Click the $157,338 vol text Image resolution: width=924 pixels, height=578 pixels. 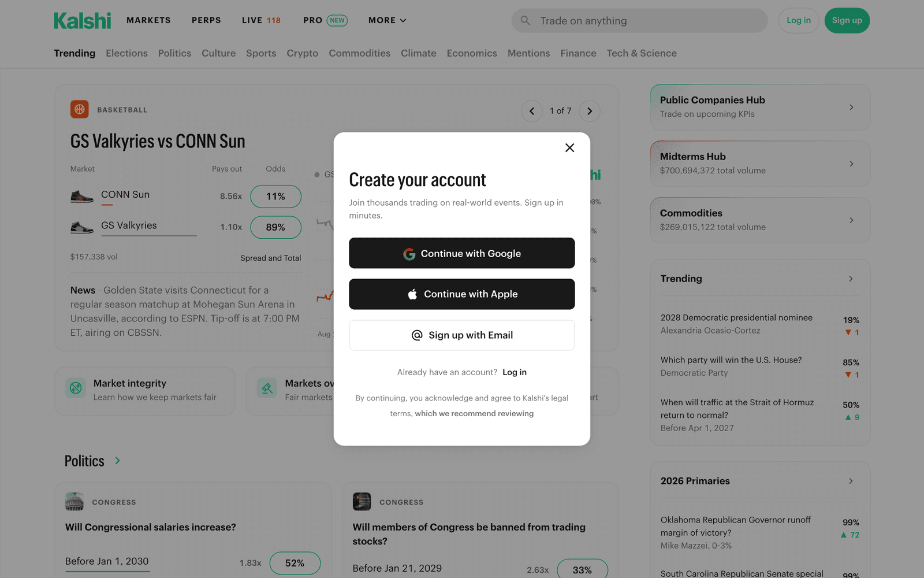point(94,257)
